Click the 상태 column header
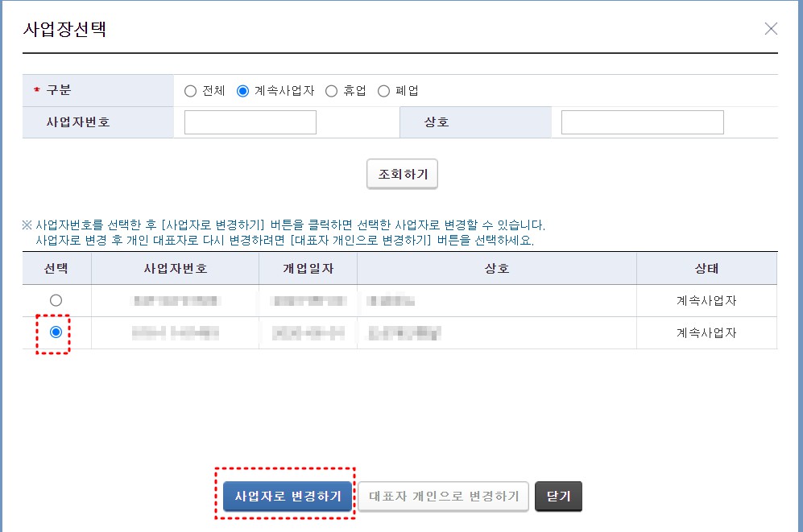Screen dimensions: 803x532 tap(706, 268)
